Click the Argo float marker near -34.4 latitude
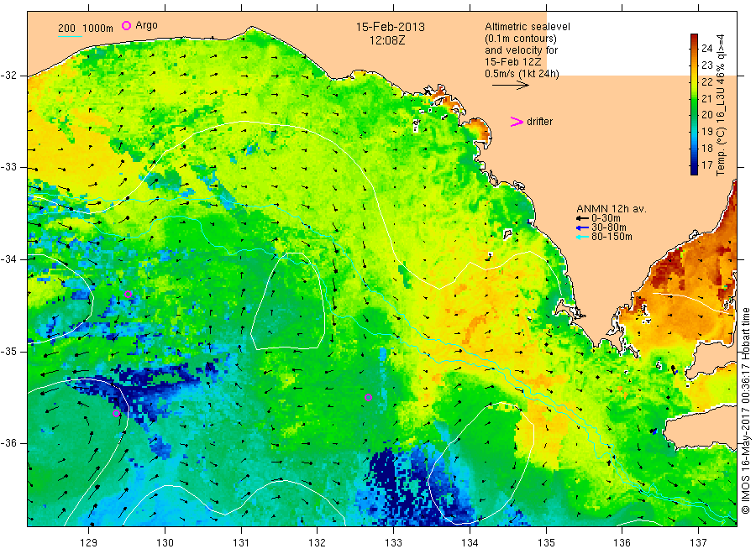Viewport: 756px width, 554px height. tap(129, 295)
